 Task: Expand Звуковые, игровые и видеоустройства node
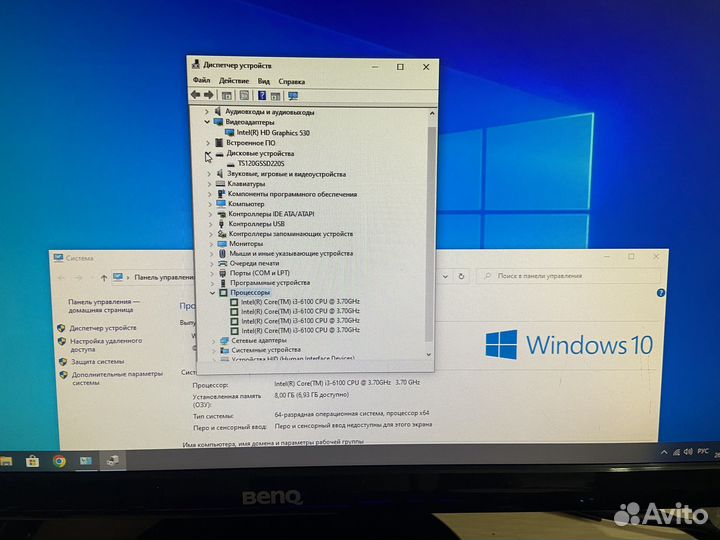(x=209, y=174)
